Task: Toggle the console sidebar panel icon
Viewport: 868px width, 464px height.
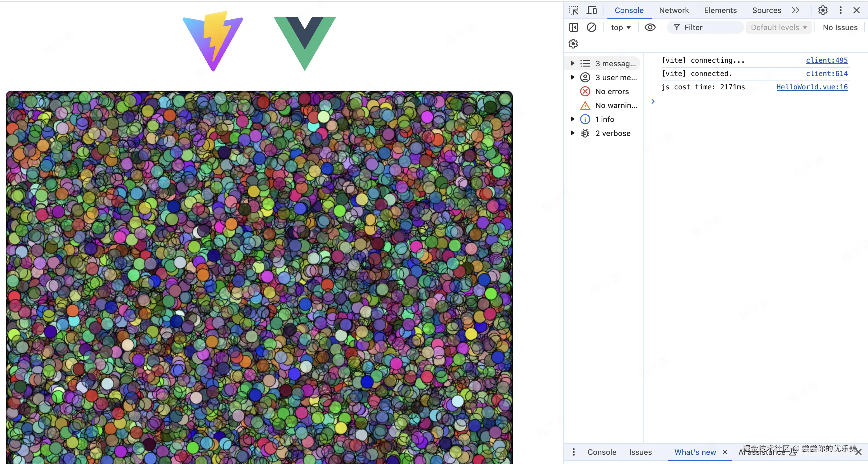Action: click(573, 27)
